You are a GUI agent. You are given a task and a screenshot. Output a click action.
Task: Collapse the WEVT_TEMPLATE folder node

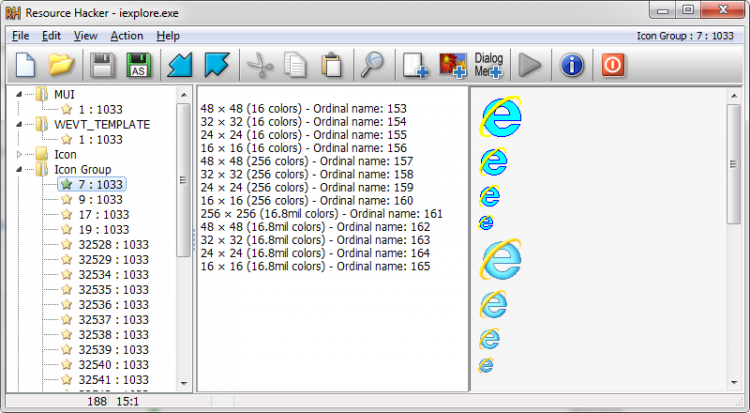click(x=19, y=124)
